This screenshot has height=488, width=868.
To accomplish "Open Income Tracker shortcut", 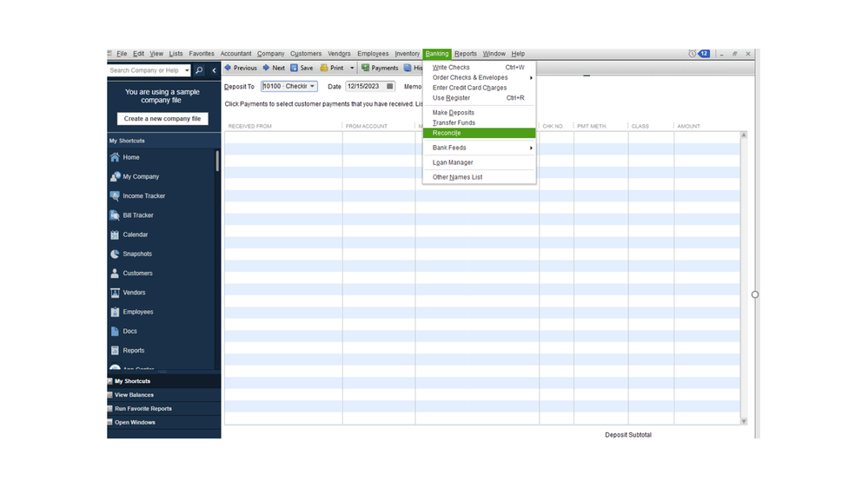I will pos(144,196).
